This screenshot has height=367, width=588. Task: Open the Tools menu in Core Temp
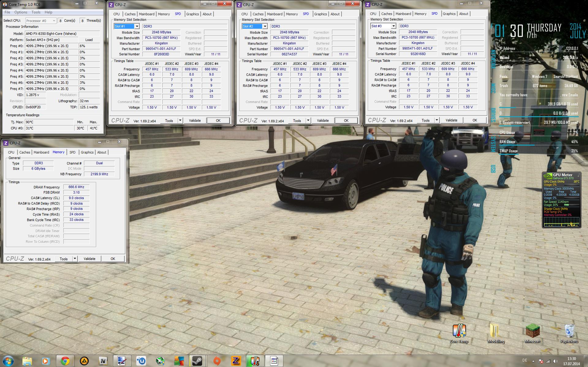point(36,12)
